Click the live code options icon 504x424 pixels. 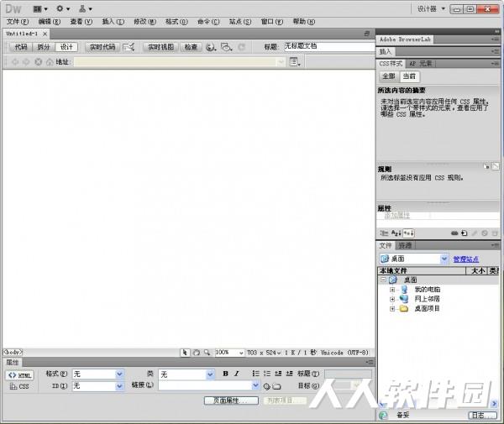click(129, 47)
